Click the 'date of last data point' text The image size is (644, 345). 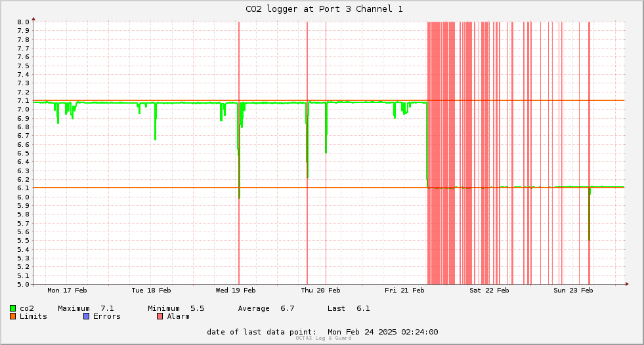262,332
